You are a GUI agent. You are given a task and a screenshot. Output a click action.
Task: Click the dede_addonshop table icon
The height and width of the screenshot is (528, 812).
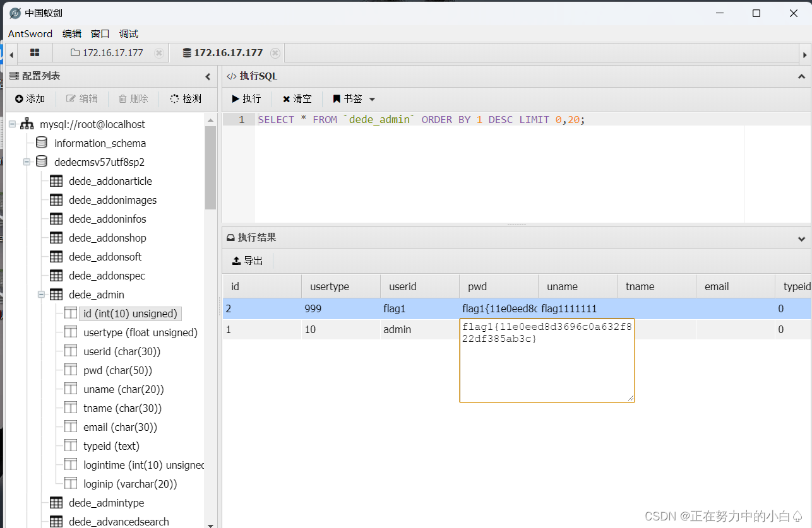pos(56,238)
